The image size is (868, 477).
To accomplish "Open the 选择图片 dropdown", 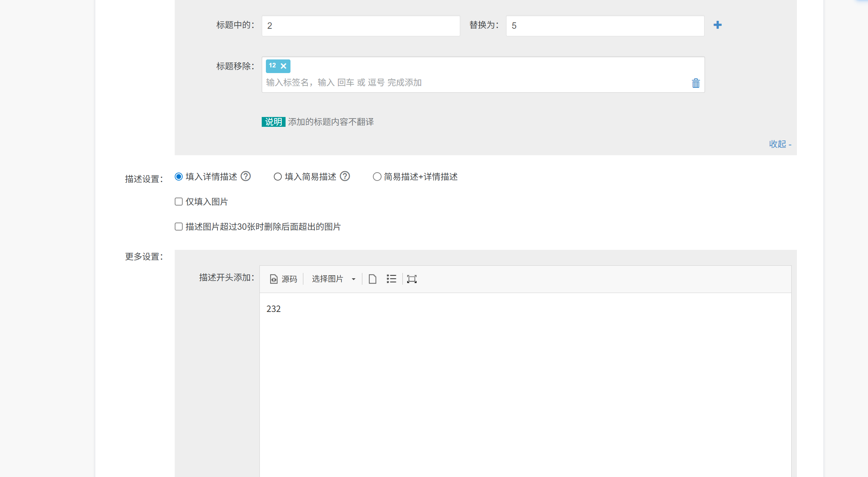I will tap(334, 279).
